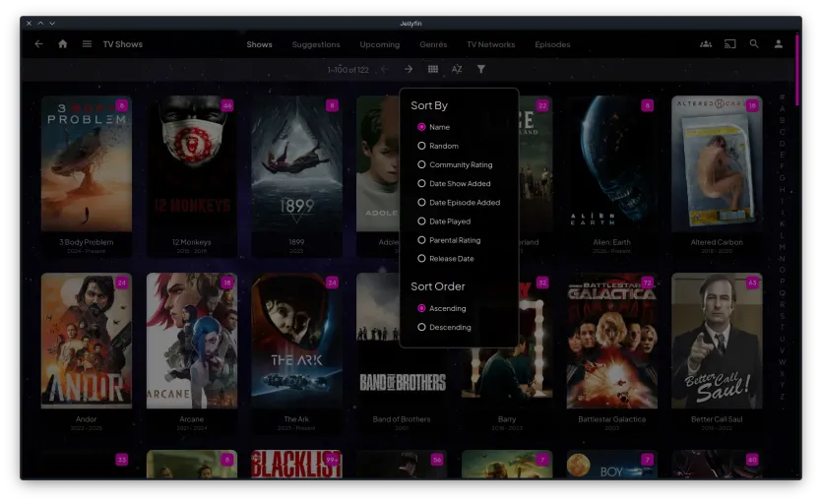Go back with the arrow icon
The image size is (822, 504).
point(38,44)
